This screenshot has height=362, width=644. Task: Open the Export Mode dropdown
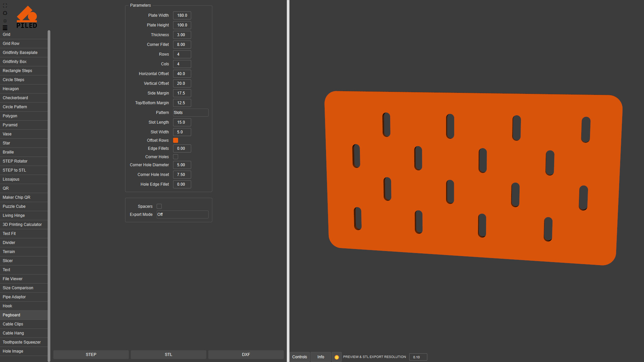coord(182,215)
